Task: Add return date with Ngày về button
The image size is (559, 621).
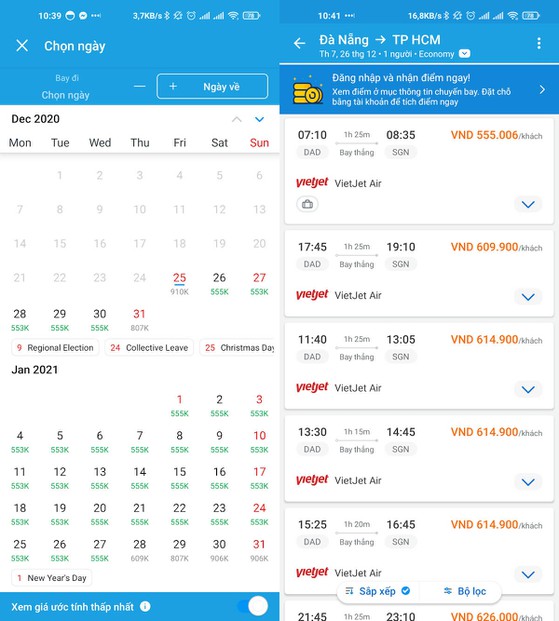Action: pos(212,86)
